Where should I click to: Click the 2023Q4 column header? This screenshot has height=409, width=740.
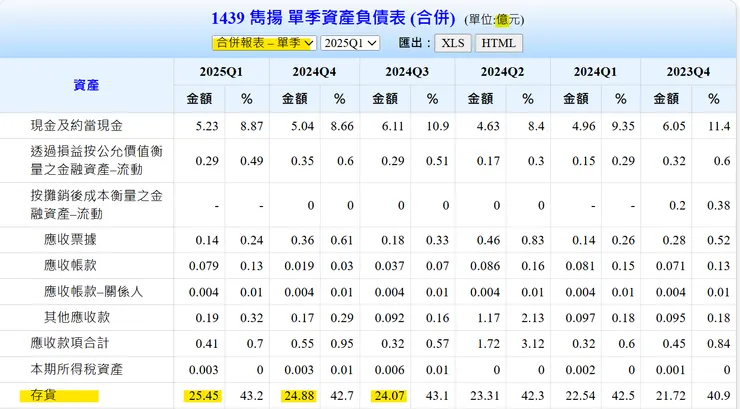click(x=688, y=72)
